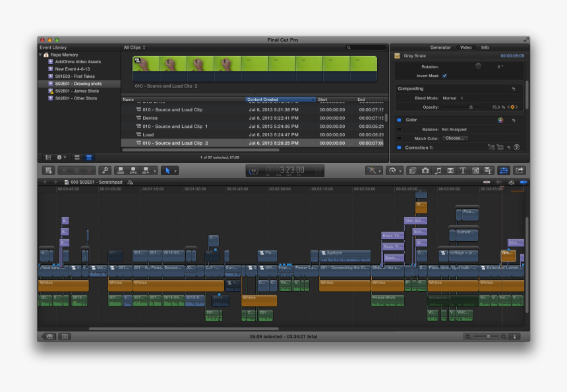The height and width of the screenshot is (392, 567).
Task: Open the generators browser icon
Action: coord(475,171)
